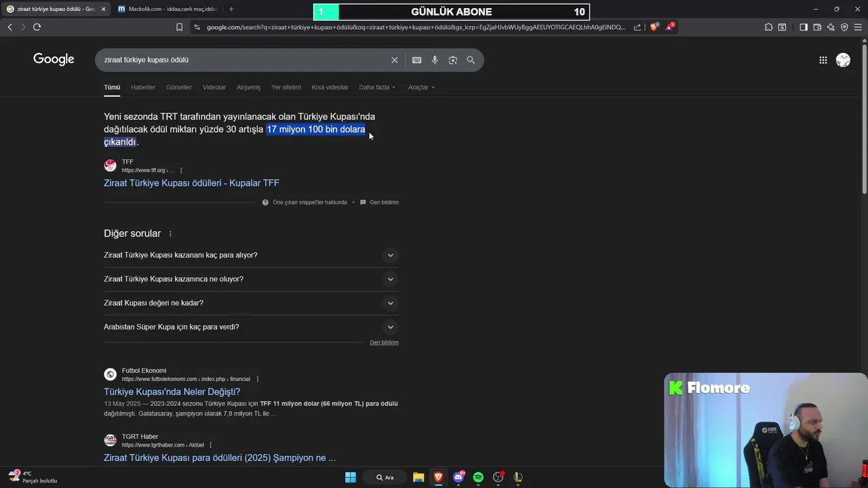Open the browser extensions puzzle icon
This screenshot has width=868, height=488.
coord(768,27)
